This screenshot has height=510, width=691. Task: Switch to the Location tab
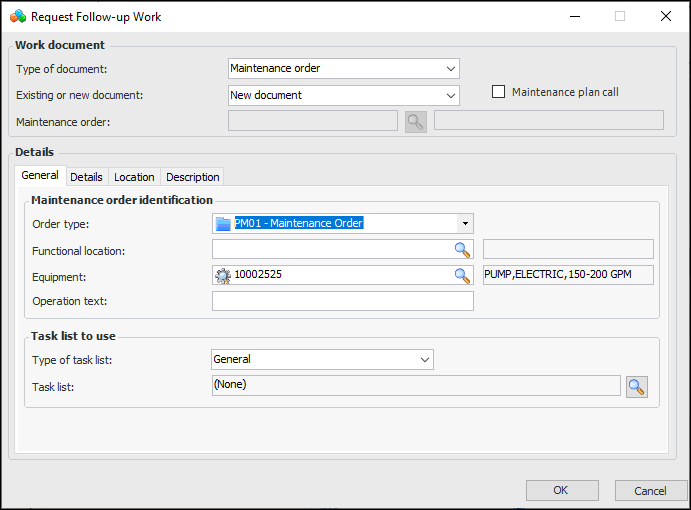(134, 177)
